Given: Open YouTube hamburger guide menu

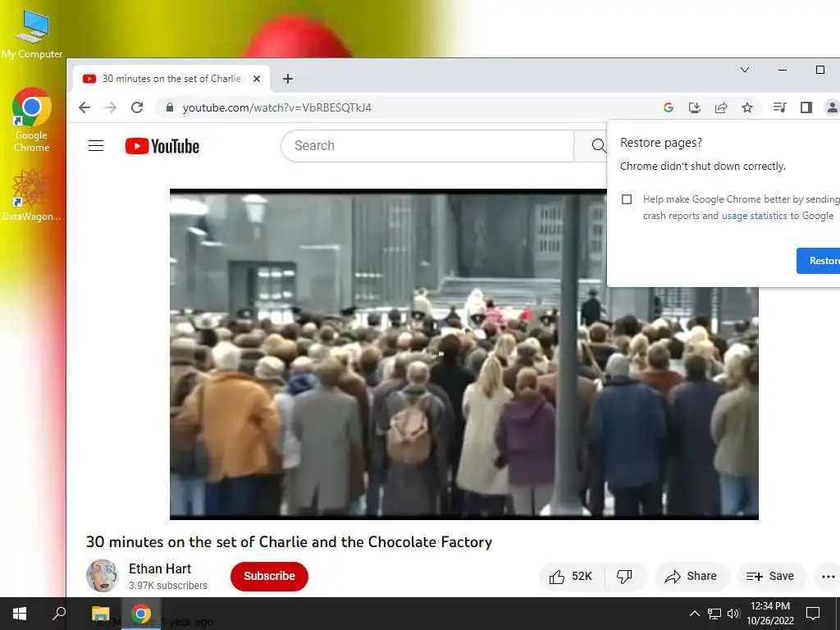Looking at the screenshot, I should 96,146.
